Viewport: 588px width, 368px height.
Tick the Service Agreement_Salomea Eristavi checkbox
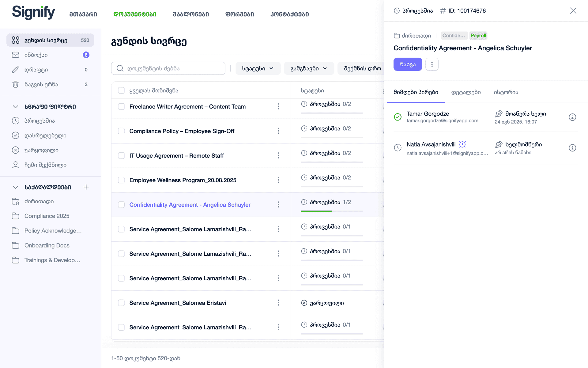tap(121, 303)
